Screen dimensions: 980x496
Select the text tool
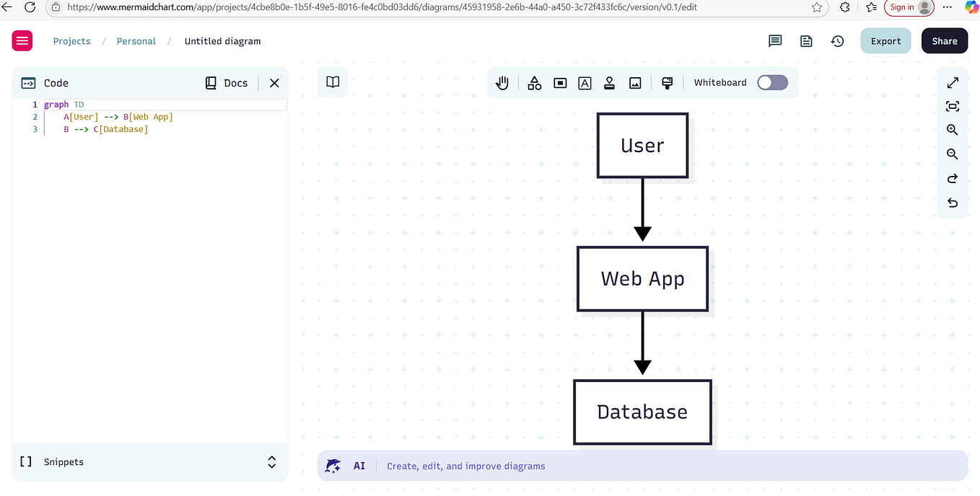click(585, 82)
